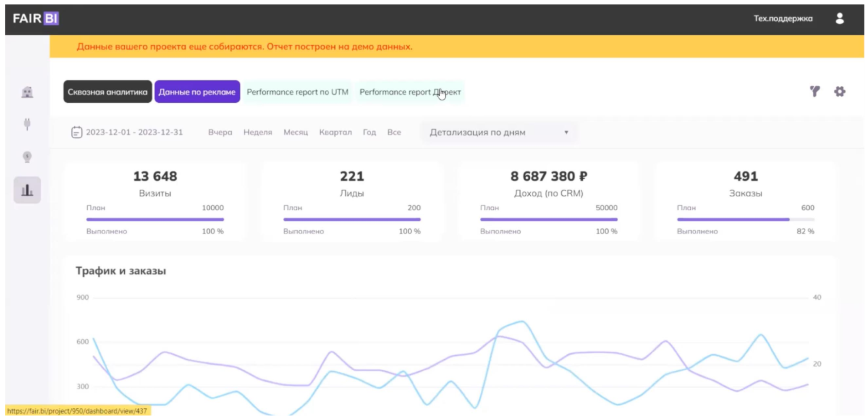Image resolution: width=868 pixels, height=419 pixels.
Task: Click the home sidebar icon
Action: [27, 92]
